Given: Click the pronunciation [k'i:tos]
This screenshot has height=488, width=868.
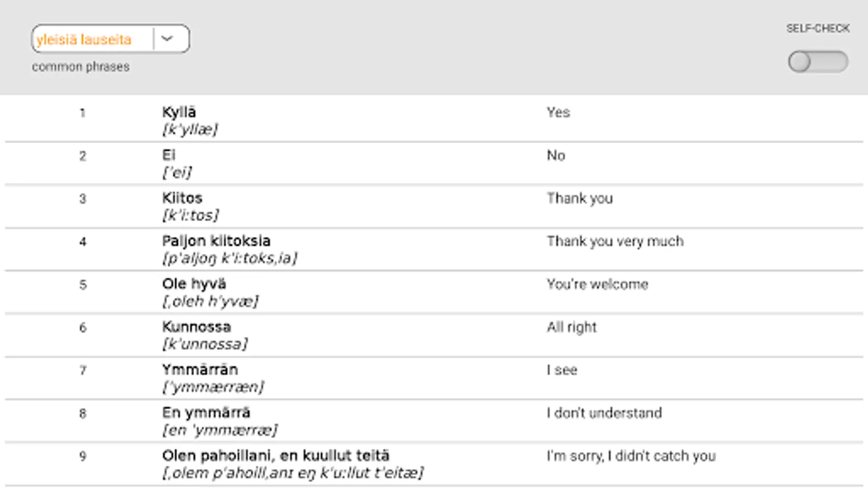Looking at the screenshot, I should [x=190, y=215].
